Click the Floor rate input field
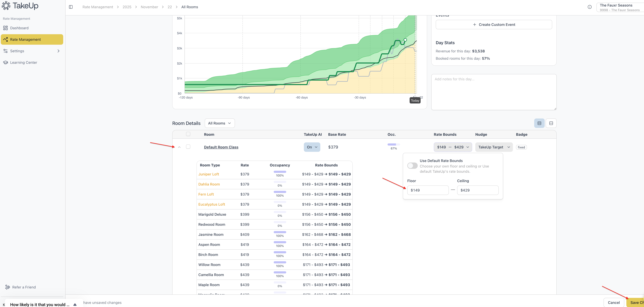The width and height of the screenshot is (644, 307). (x=428, y=190)
